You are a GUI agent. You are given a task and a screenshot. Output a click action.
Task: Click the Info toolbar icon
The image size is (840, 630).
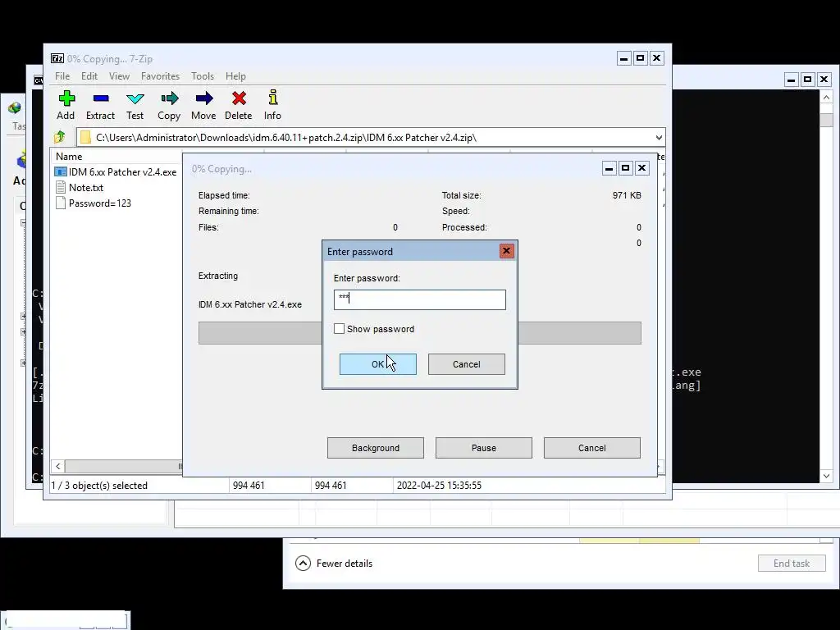272,98
